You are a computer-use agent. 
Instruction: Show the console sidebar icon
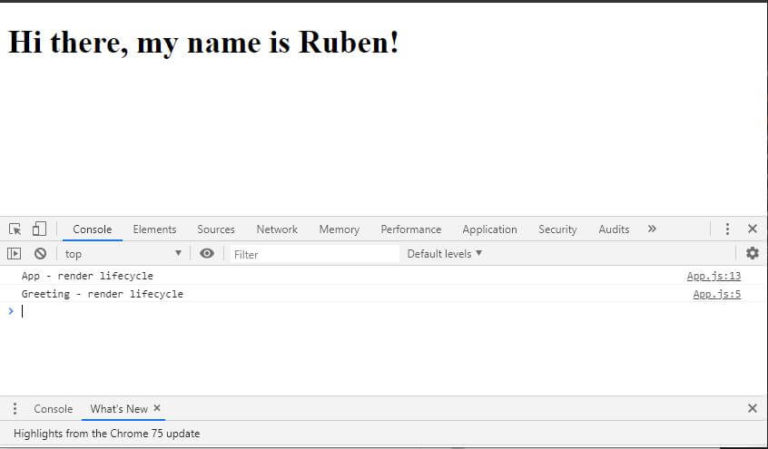pos(15,254)
